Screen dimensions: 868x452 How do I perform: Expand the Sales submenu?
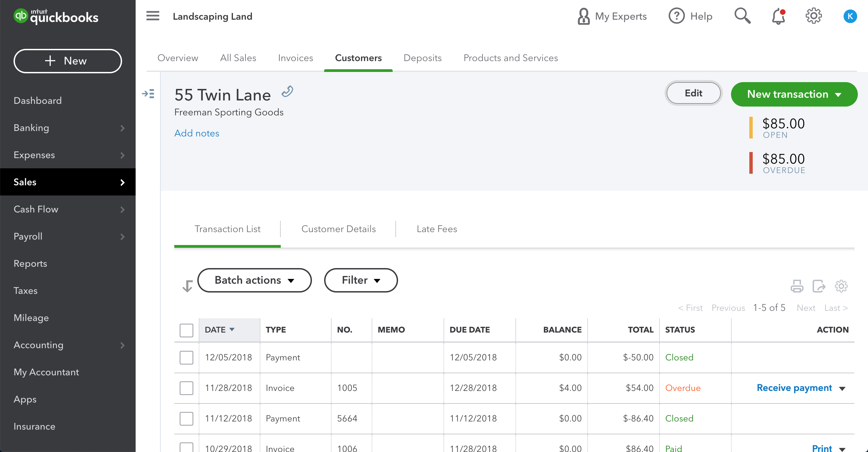(122, 182)
